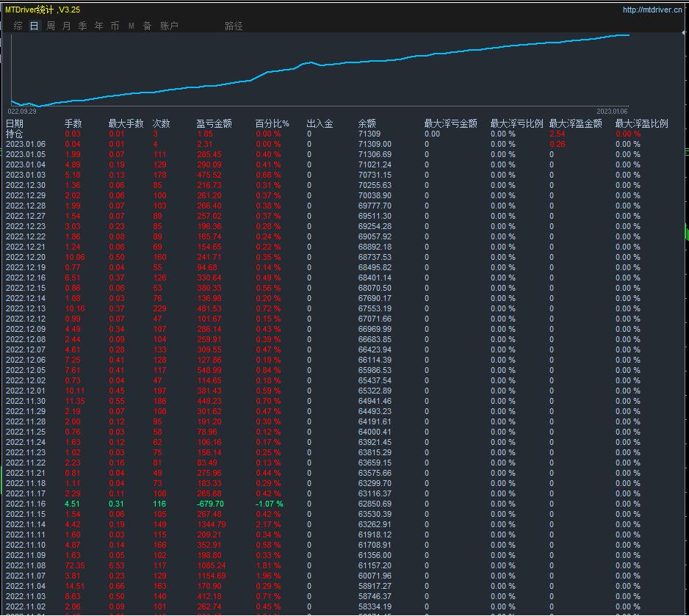The width and height of the screenshot is (689, 616).
Task: Click the 1154.69 profit cell
Action: pyautogui.click(x=212, y=576)
